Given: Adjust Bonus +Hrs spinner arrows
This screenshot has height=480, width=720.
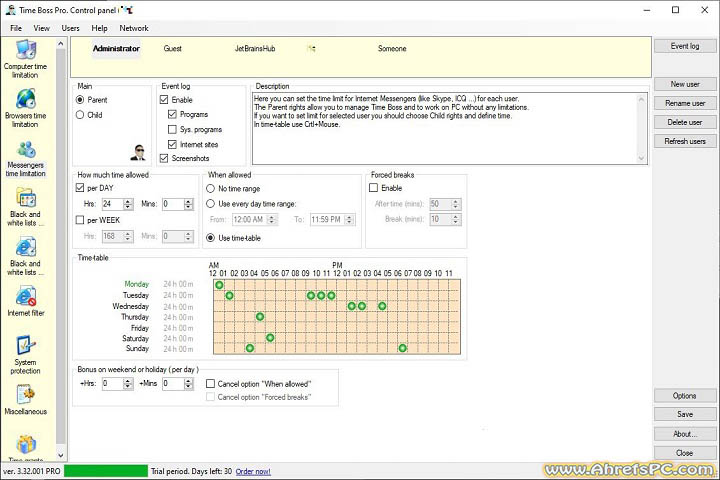Looking at the screenshot, I should (x=128, y=384).
